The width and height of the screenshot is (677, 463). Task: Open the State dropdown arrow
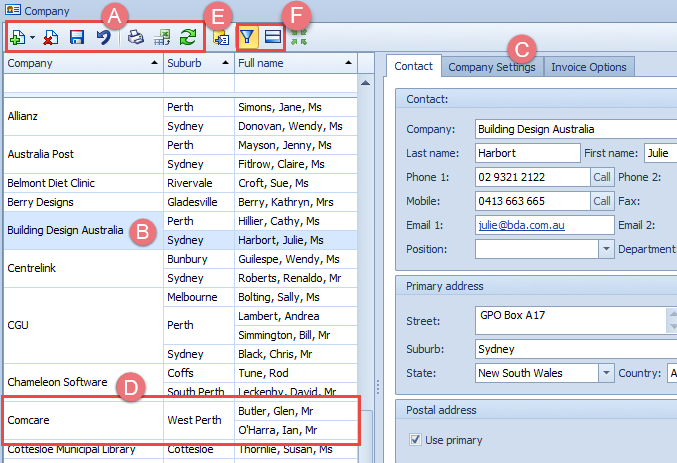coord(606,373)
